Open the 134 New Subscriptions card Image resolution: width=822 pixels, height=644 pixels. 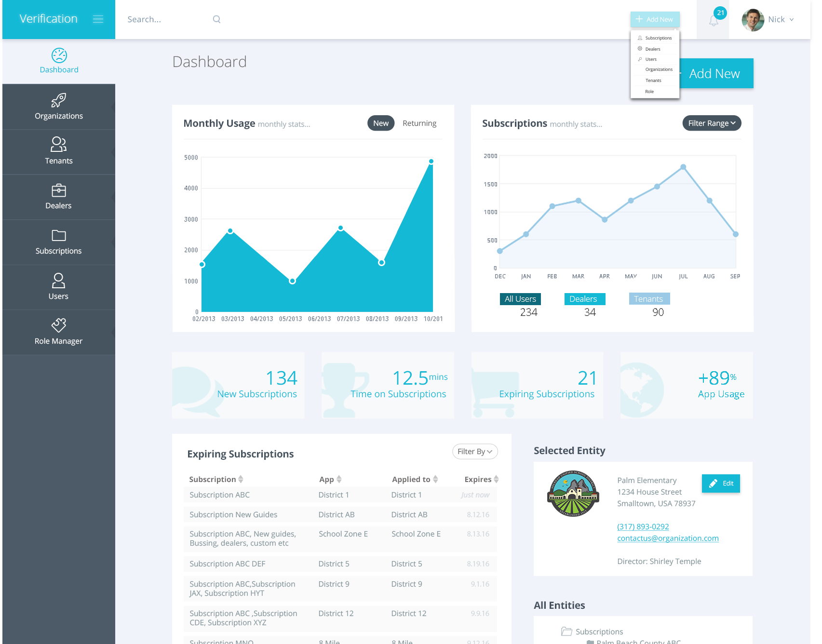pos(238,385)
